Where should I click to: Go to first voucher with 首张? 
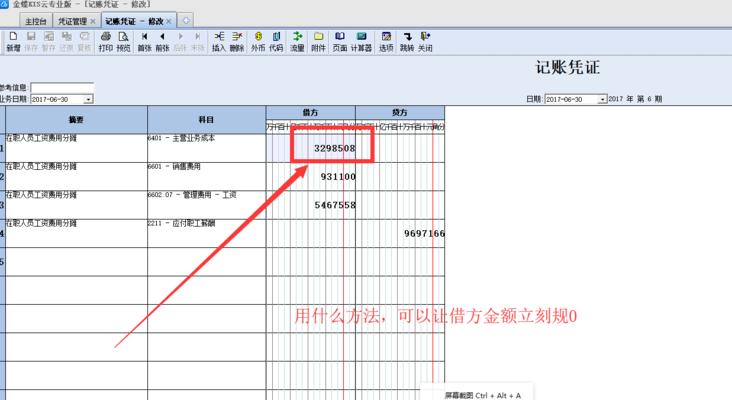145,42
